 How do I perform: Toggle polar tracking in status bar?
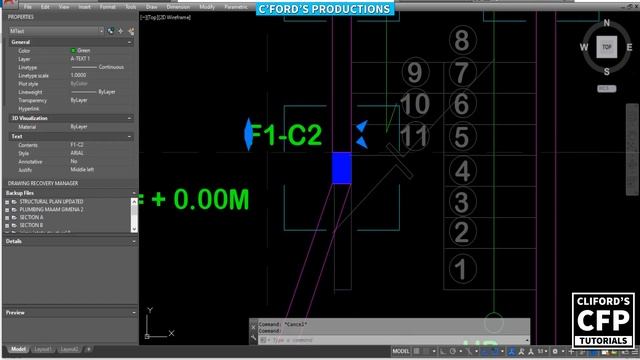453,351
